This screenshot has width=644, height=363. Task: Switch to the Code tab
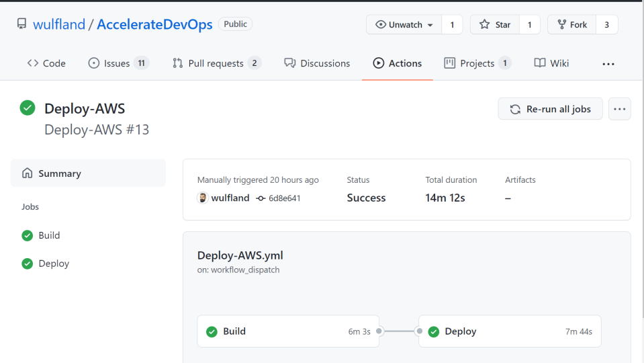pos(46,63)
